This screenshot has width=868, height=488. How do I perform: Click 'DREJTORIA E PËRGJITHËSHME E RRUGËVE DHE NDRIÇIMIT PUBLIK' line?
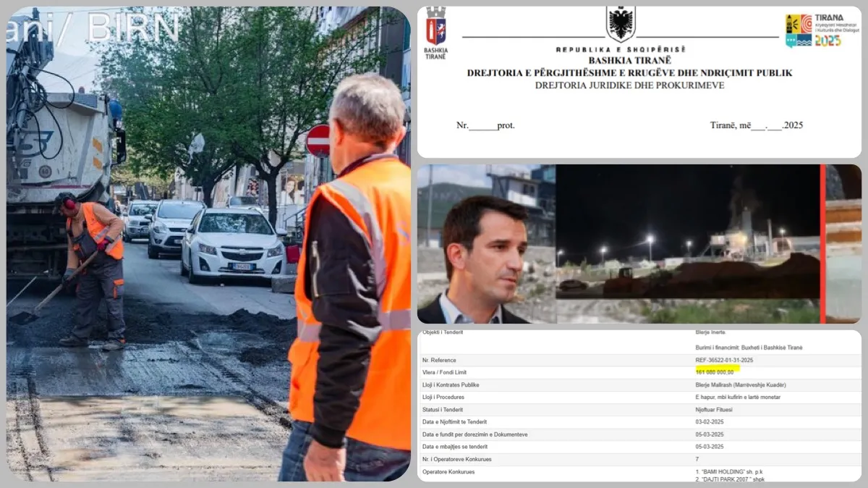(x=629, y=73)
